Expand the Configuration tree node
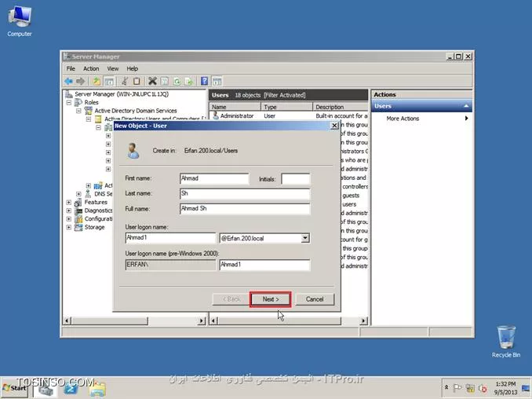 click(x=69, y=218)
